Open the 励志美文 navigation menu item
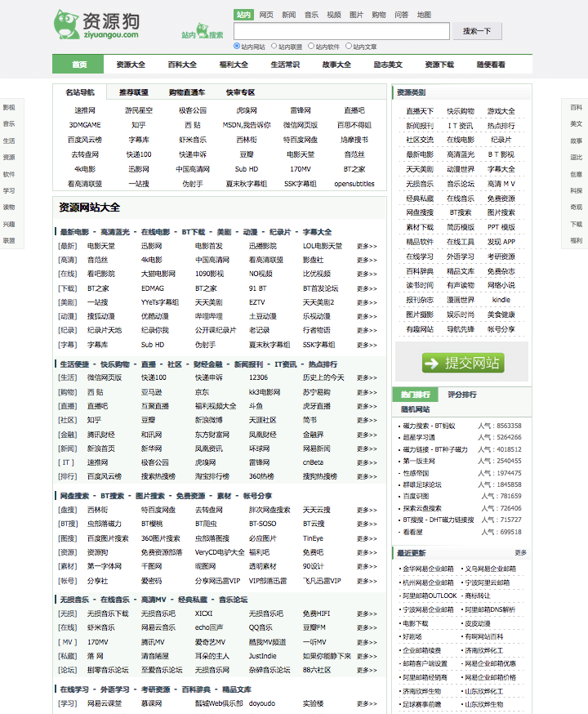 click(x=388, y=65)
